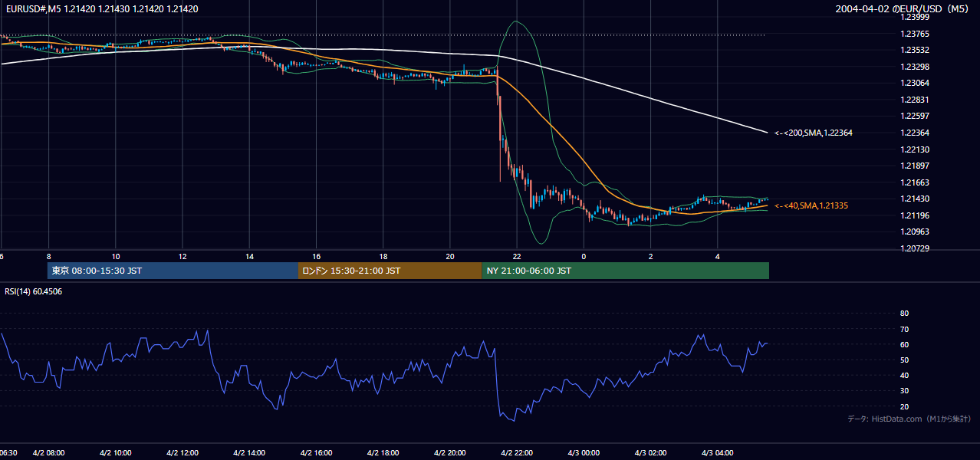Viewport: 980px width, 460px height.
Task: Click RSI scale level 80
Action: coord(904,314)
